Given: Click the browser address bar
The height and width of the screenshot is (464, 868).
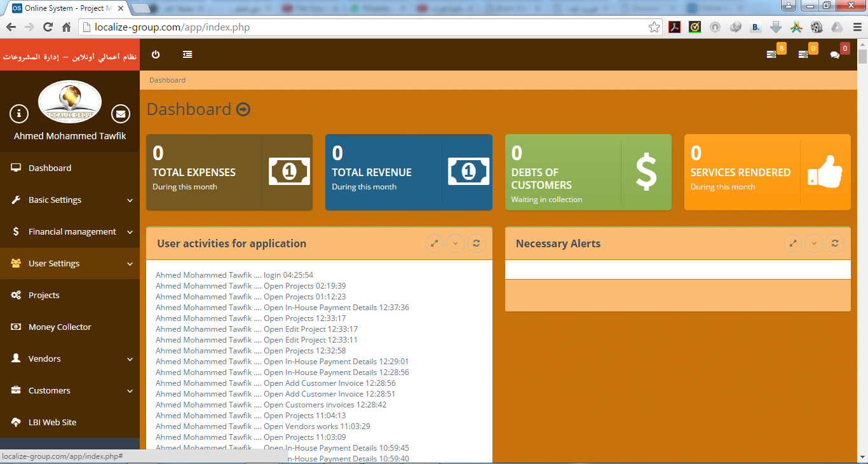Looking at the screenshot, I should 369,27.
